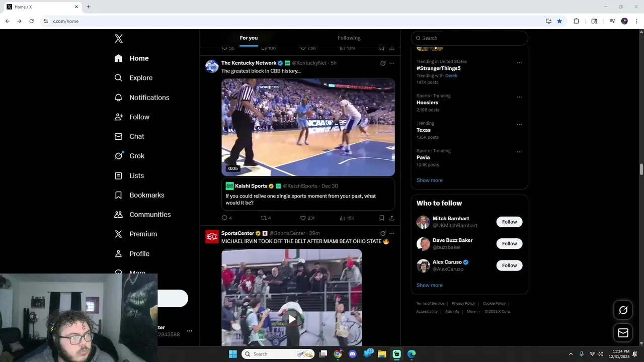Viewport: 644px width, 362px height.
Task: Open the Follow sidebar item
Action: [132, 117]
